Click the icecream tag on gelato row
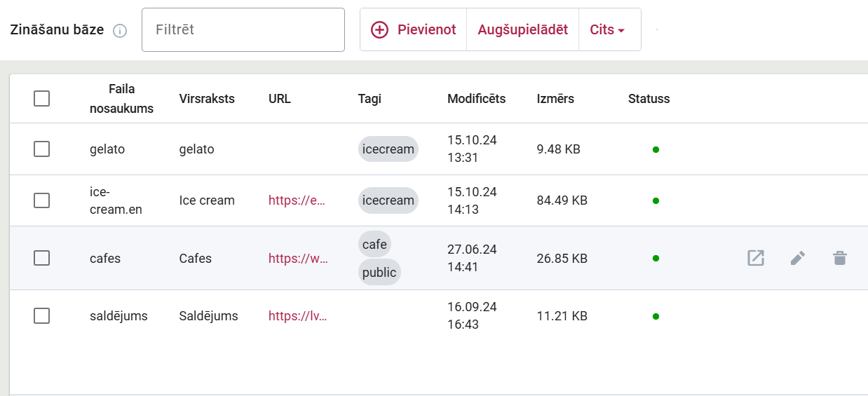The image size is (868, 396). click(x=388, y=149)
